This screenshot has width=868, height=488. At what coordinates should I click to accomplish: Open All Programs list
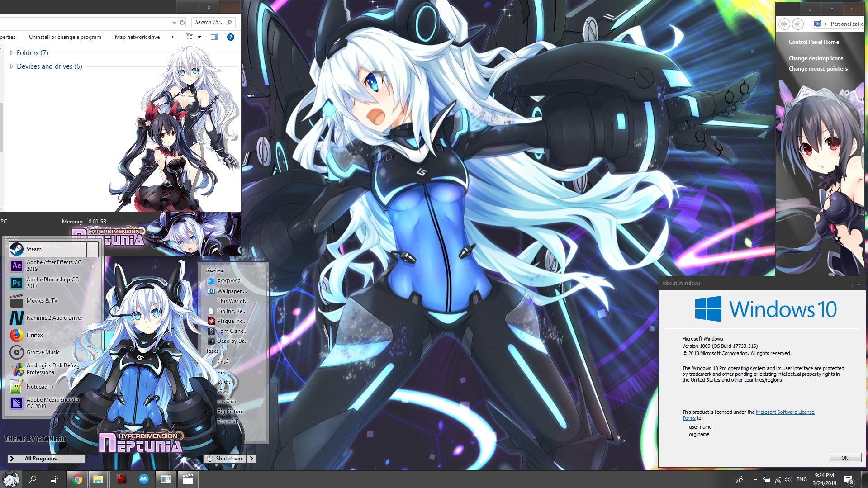47,459
